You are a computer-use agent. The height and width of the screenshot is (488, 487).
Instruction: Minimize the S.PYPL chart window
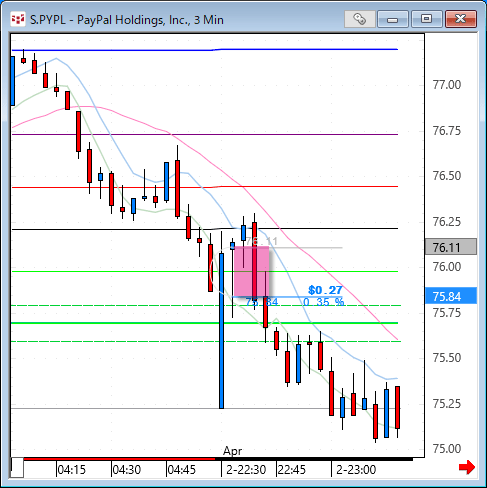(393, 19)
